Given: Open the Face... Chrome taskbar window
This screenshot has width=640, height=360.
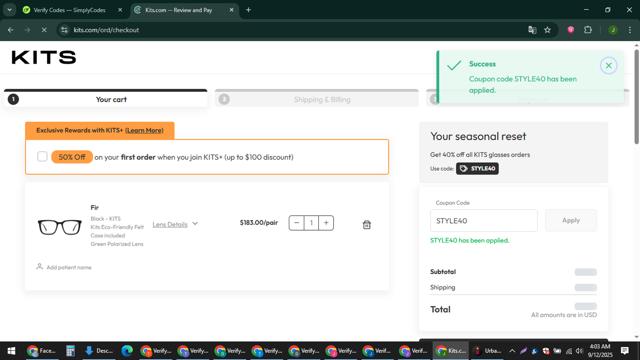Looking at the screenshot, I should point(41,351).
